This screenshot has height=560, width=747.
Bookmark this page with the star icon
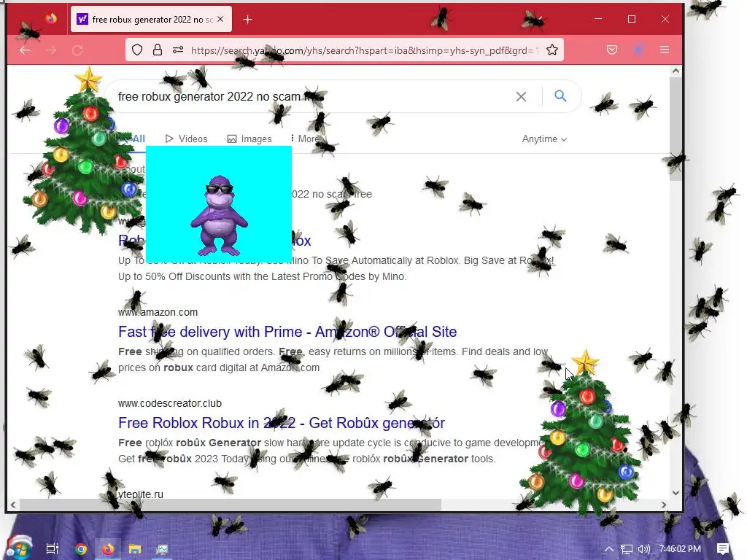click(552, 50)
